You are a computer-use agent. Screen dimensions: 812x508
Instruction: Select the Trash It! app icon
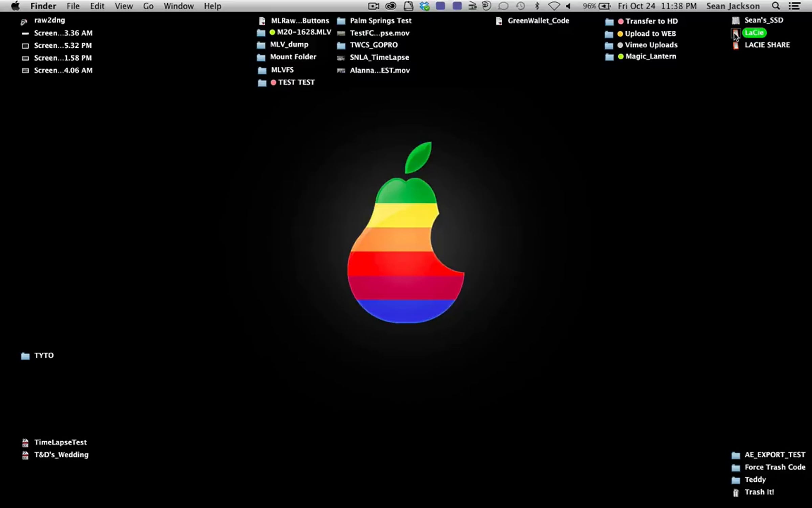(736, 493)
